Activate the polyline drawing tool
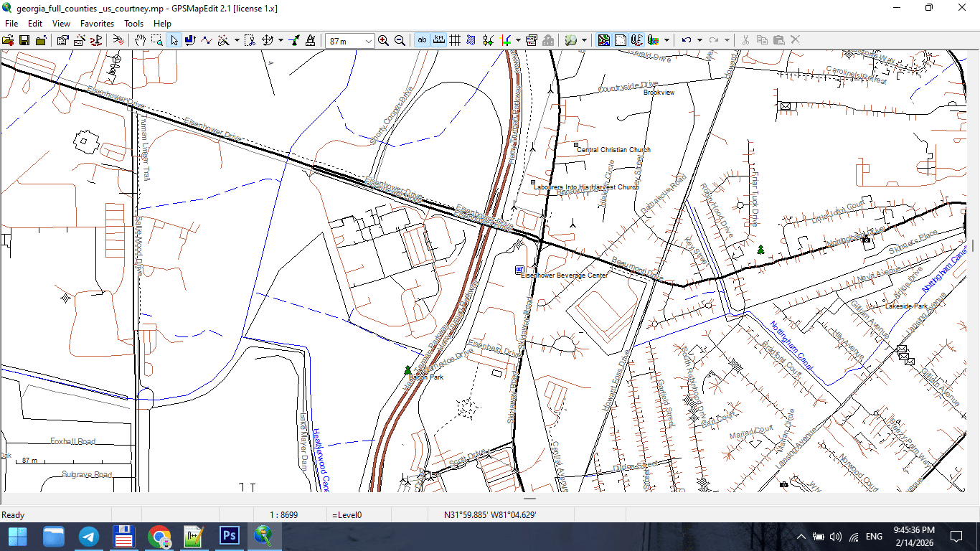Viewport: 980px width, 551px height. [x=207, y=40]
